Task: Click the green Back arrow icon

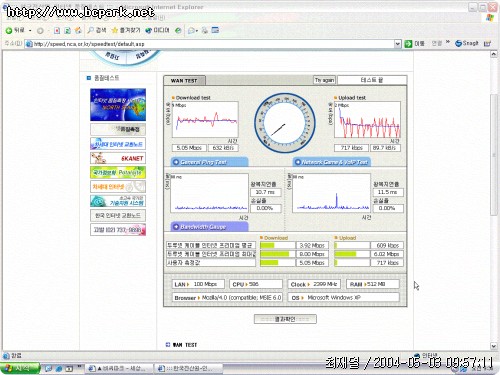Action: pos(9,30)
